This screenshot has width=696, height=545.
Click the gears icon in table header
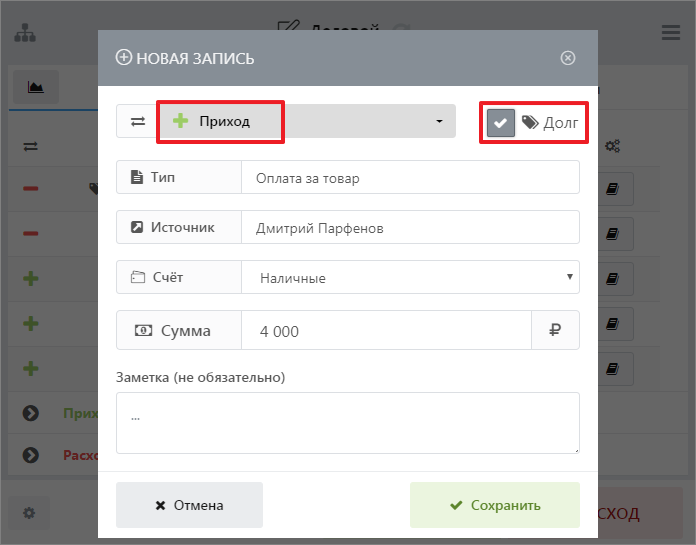pyautogui.click(x=613, y=146)
